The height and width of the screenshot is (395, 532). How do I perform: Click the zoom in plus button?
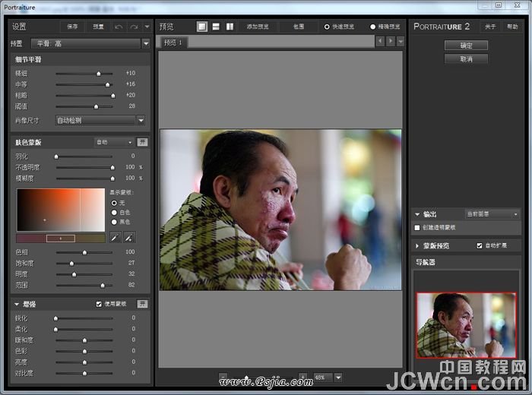click(x=303, y=377)
